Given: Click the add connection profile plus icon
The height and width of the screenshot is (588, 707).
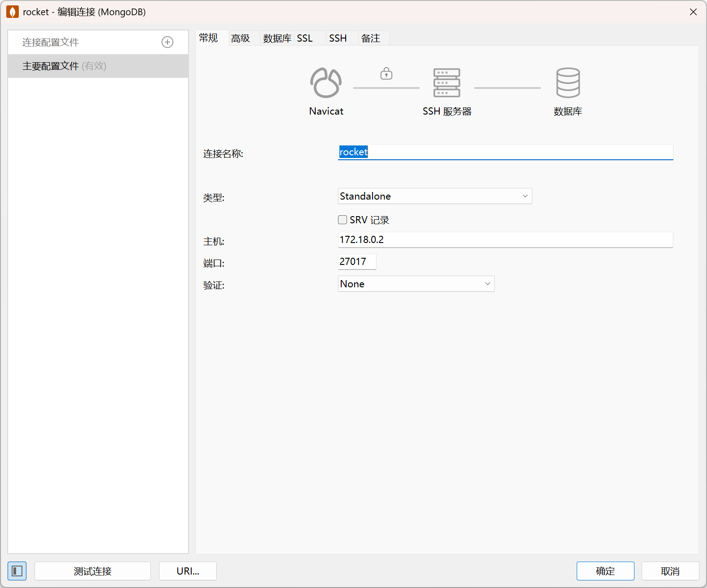Looking at the screenshot, I should tap(167, 42).
